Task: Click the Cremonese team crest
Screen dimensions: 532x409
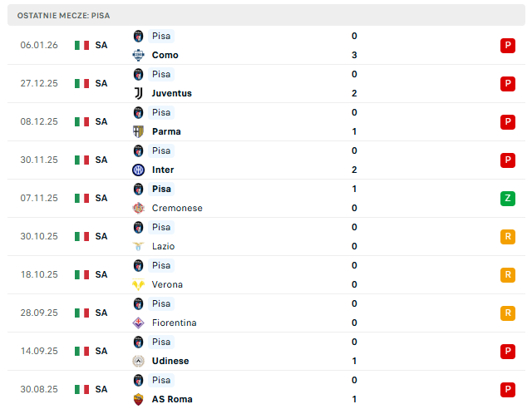Action: (x=139, y=208)
